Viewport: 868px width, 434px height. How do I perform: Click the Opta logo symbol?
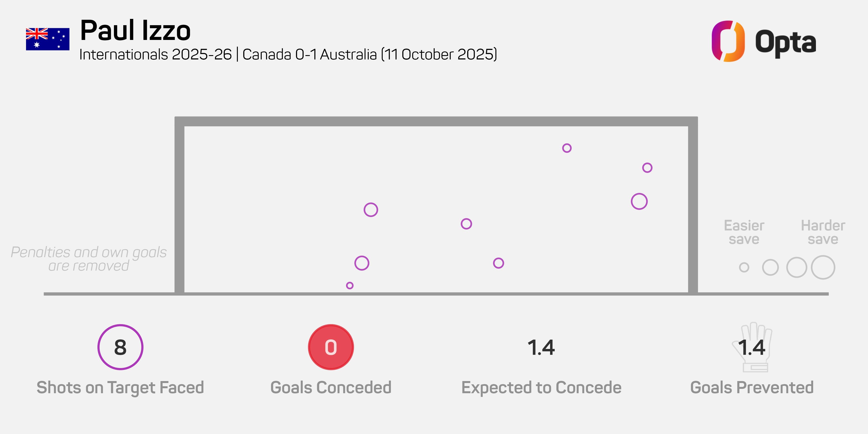point(728,41)
